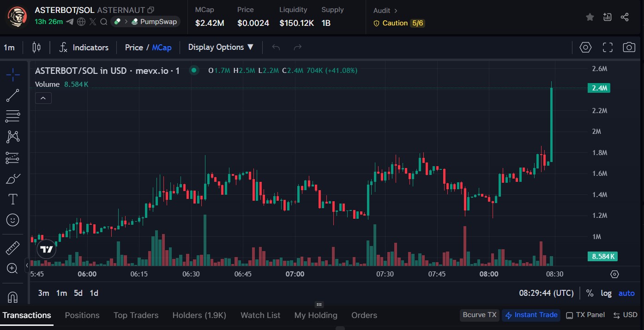Open the Holders (1.9K) tab
This screenshot has width=644, height=330.
click(199, 315)
